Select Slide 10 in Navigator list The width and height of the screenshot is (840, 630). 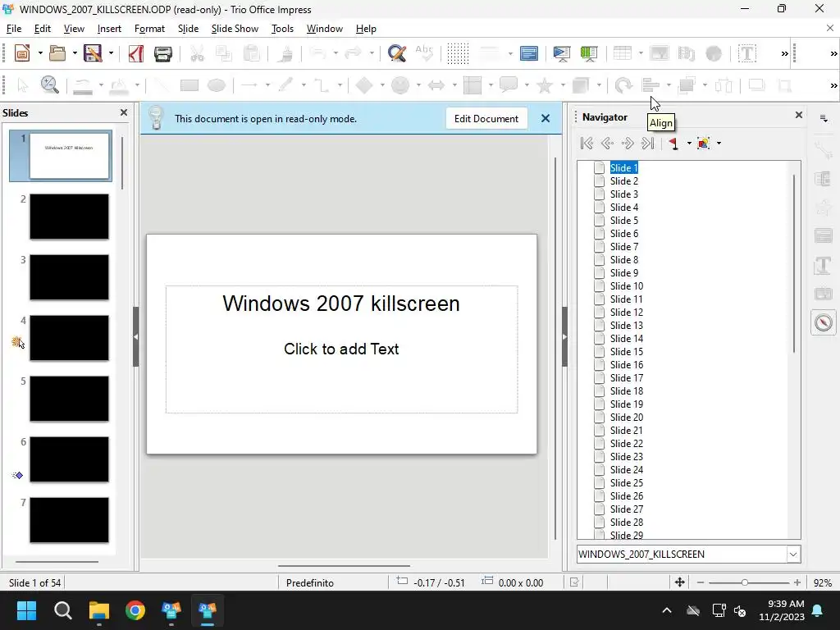[626, 286]
